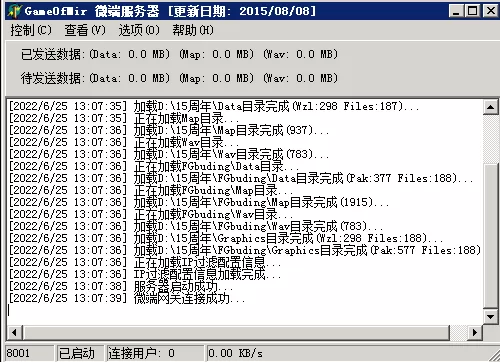The height and width of the screenshot is (362, 500).
Task: Select log line 正在加载Map目录
Action: point(124,118)
